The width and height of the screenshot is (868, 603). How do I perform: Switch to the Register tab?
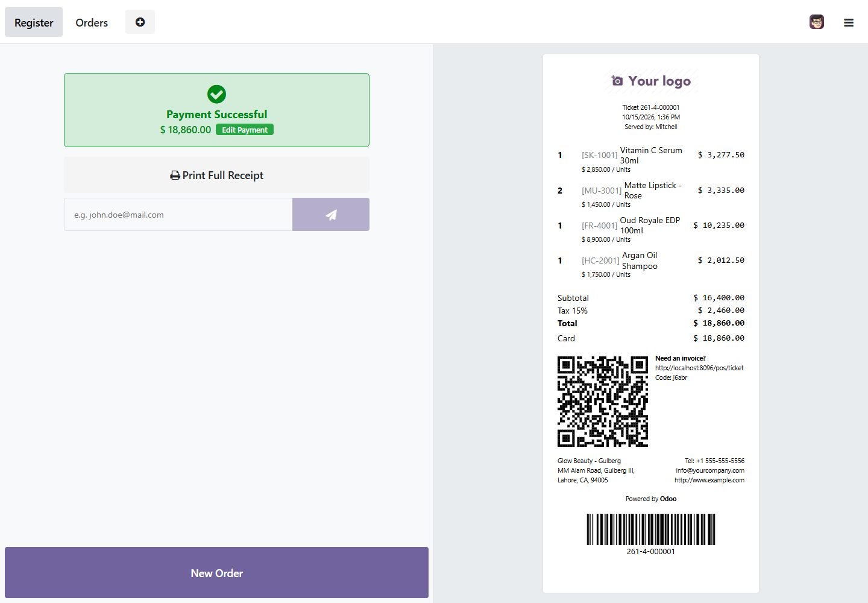[34, 22]
